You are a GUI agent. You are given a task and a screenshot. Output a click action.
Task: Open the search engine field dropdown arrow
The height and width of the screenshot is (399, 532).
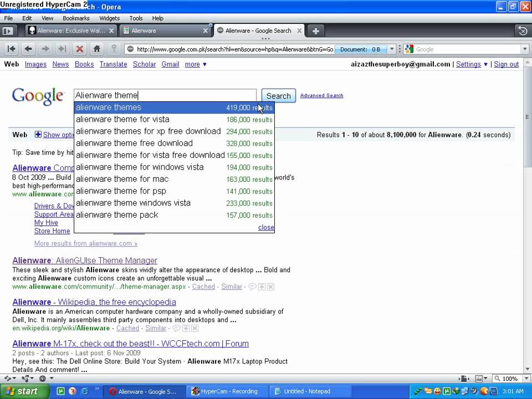(x=525, y=49)
